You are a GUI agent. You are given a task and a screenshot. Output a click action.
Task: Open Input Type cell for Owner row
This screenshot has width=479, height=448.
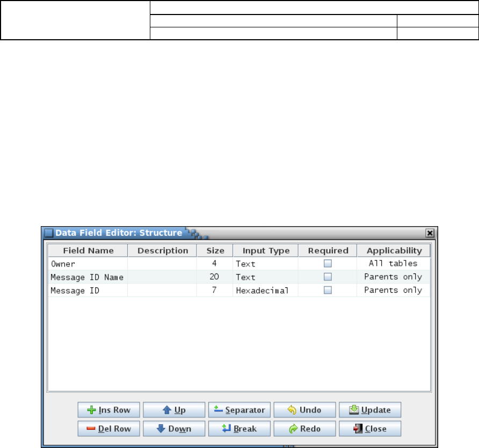pos(265,263)
